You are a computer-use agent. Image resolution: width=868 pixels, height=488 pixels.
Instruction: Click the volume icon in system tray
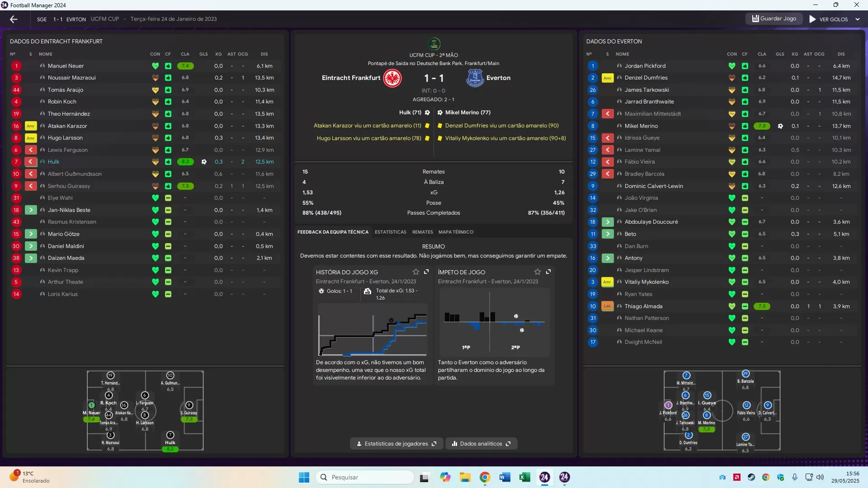click(x=820, y=477)
